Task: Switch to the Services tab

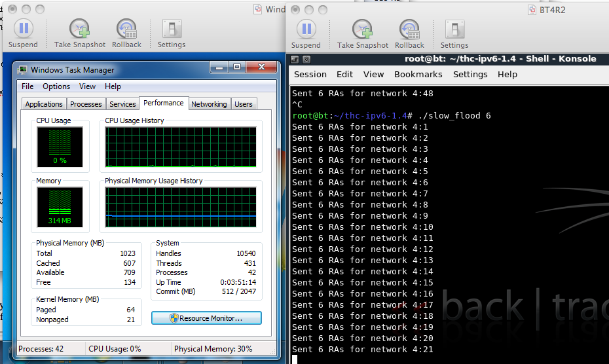Action: [122, 104]
